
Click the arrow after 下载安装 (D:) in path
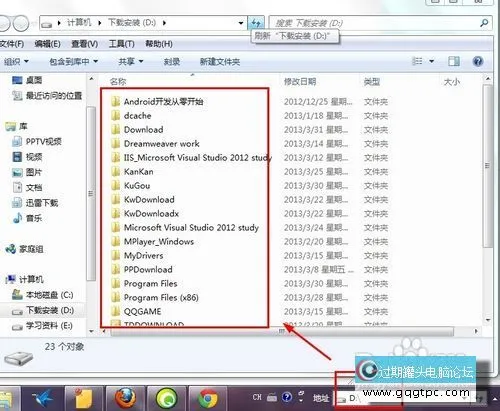pos(164,23)
